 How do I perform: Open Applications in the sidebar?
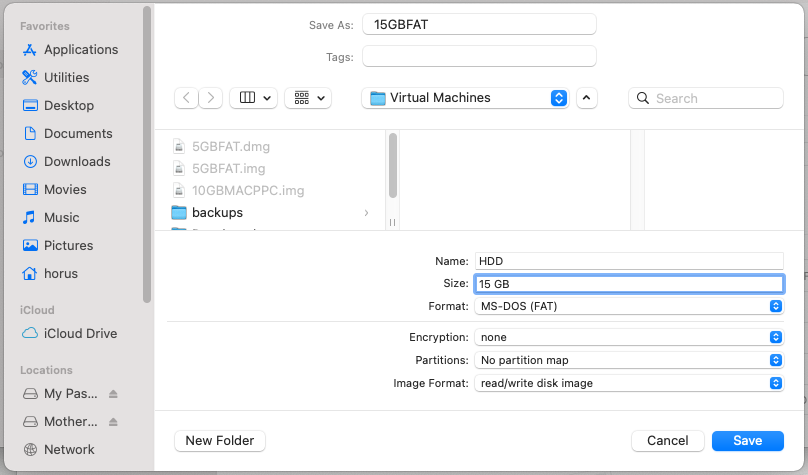pos(80,50)
